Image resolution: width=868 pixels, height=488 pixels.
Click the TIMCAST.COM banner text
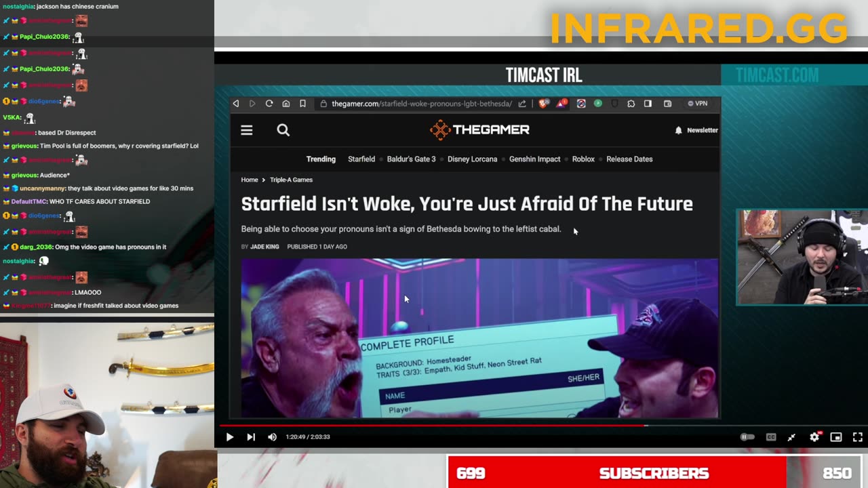click(x=777, y=75)
